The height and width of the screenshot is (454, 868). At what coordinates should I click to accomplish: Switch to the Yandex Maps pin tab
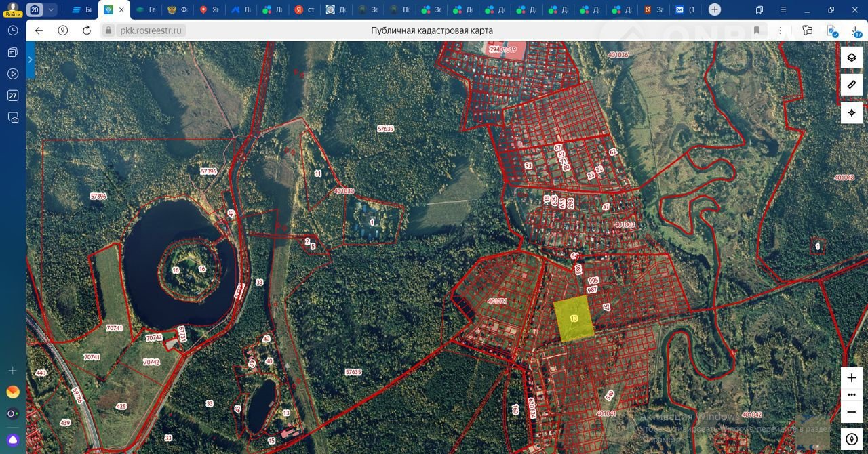210,10
